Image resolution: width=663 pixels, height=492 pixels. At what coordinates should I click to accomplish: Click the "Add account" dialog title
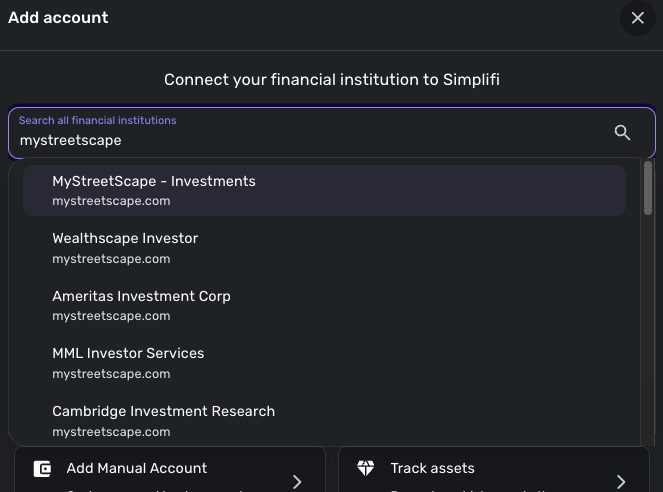pyautogui.click(x=58, y=18)
